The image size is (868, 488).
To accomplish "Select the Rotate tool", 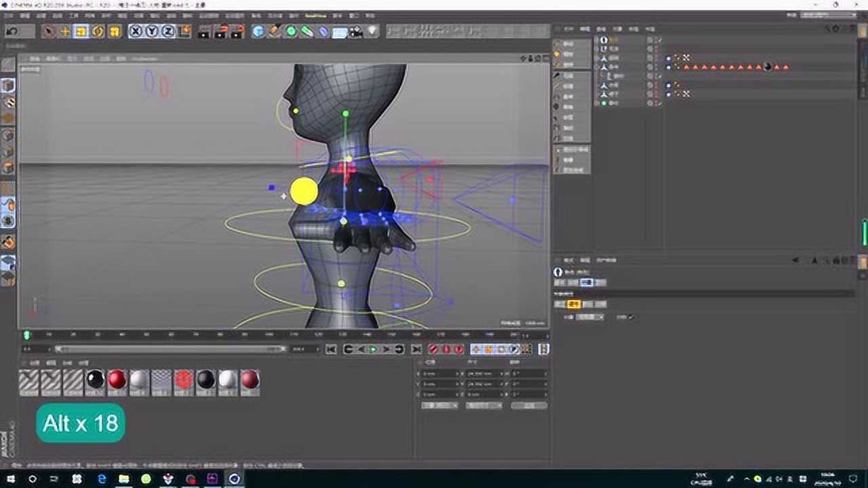I will (98, 30).
